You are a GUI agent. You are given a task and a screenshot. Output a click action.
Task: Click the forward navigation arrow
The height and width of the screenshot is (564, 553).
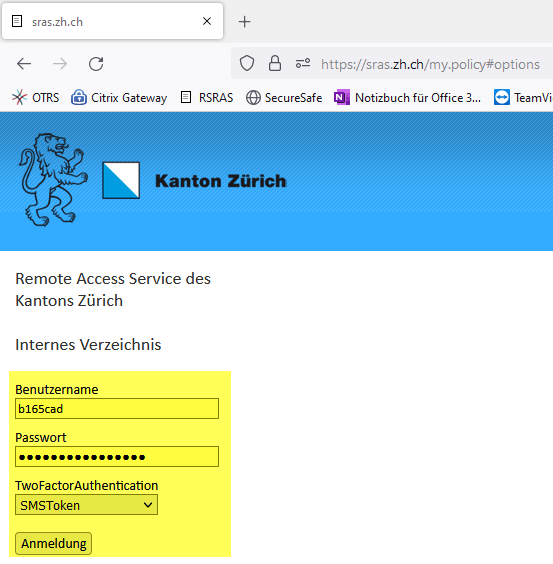pos(60,64)
